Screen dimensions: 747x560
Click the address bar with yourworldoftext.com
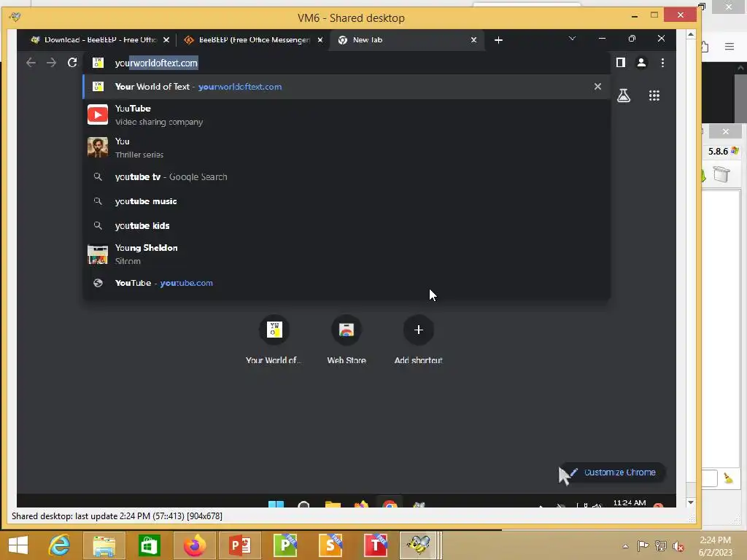point(347,63)
